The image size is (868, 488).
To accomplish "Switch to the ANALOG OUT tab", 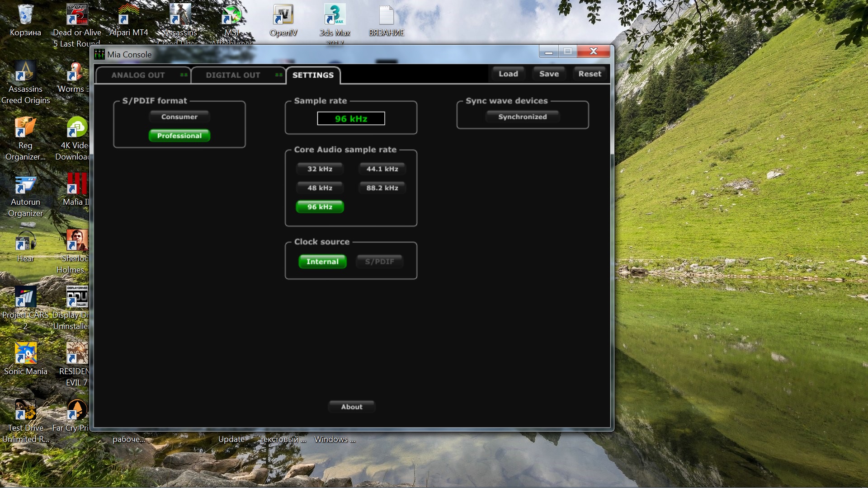I will click(x=138, y=75).
